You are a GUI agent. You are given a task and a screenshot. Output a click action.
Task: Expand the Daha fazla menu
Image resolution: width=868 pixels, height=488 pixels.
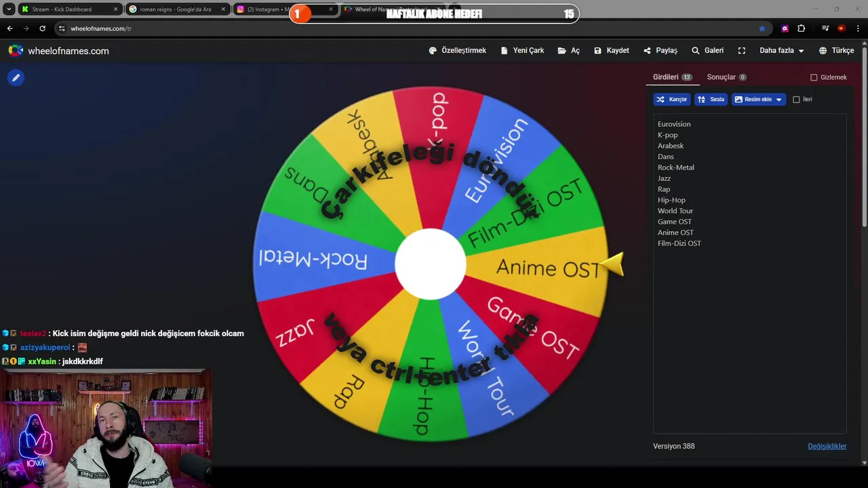[781, 51]
